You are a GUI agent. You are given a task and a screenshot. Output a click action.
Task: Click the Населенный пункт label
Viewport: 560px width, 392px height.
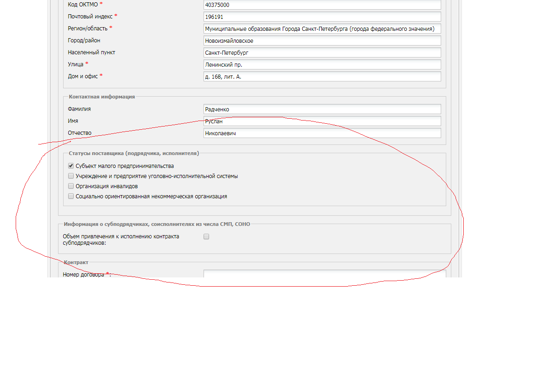point(92,52)
